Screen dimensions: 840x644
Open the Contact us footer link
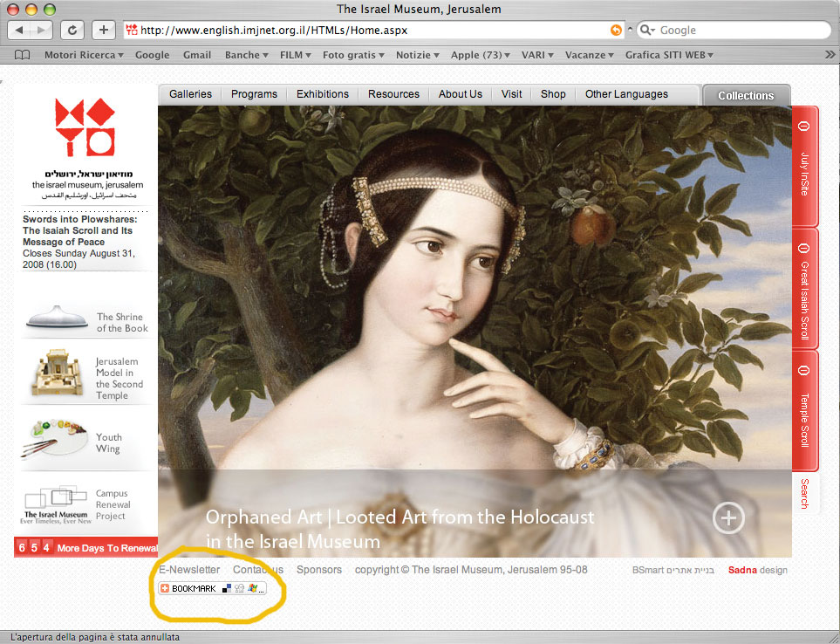click(258, 570)
